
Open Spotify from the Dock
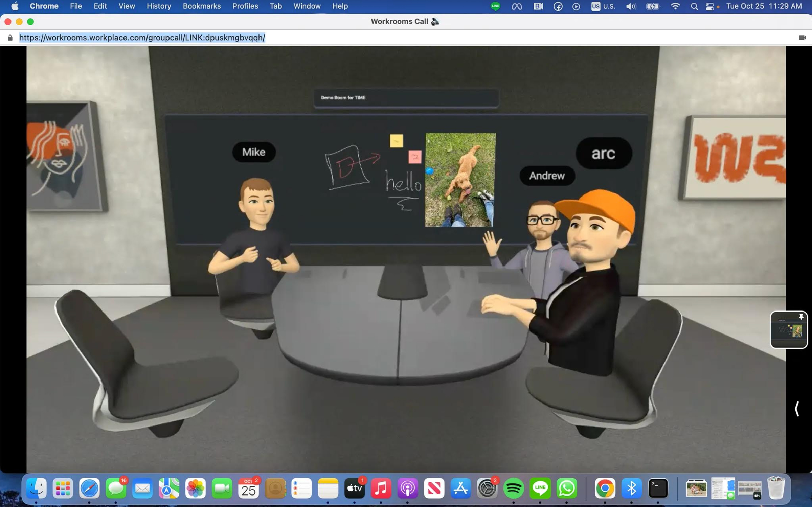514,488
